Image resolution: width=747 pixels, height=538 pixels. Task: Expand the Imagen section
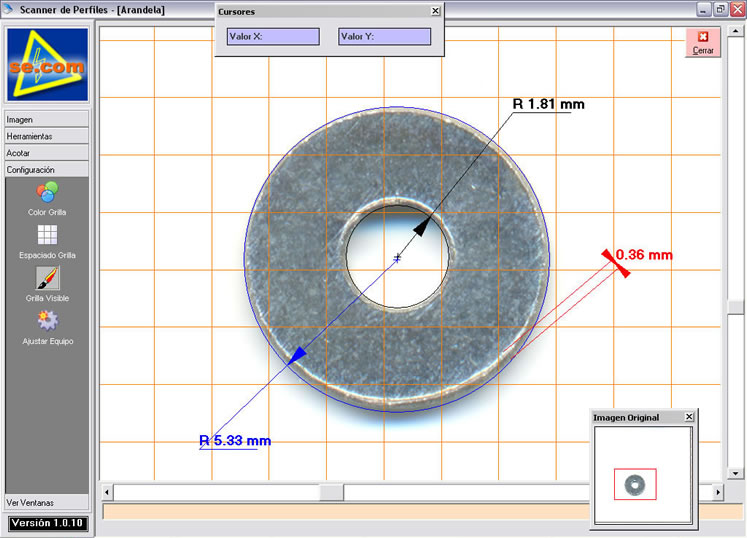47,119
